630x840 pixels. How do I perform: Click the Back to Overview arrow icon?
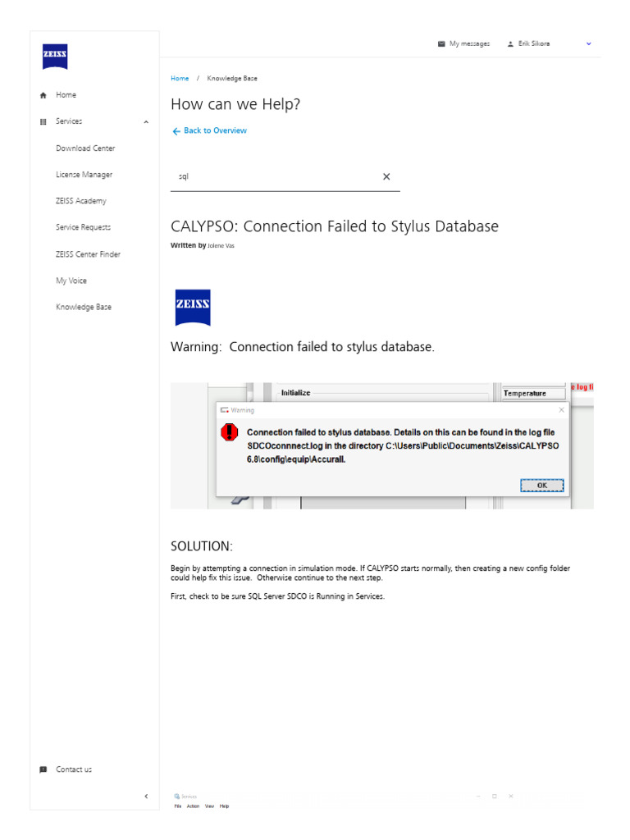click(x=176, y=131)
